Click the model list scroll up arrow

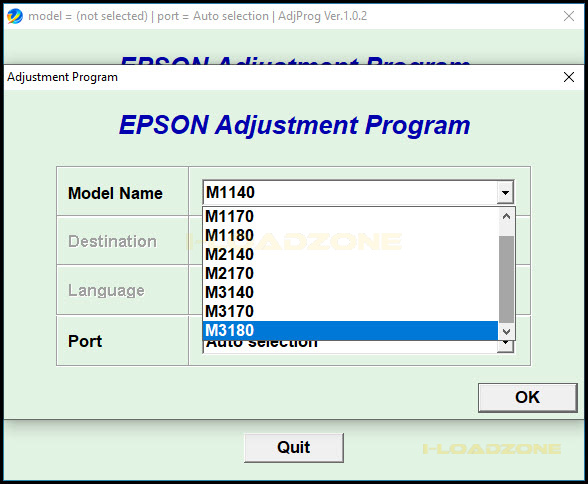pos(506,216)
